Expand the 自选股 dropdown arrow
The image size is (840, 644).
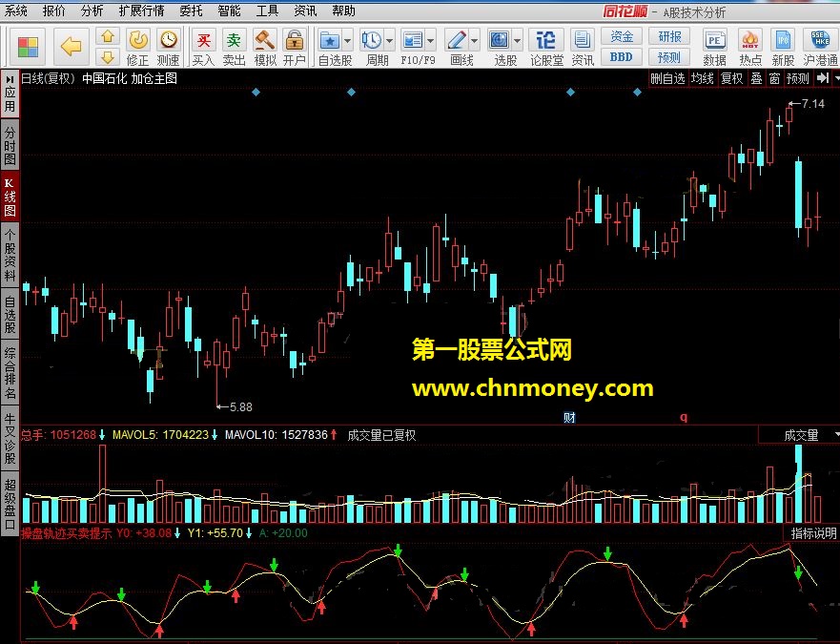(348, 41)
